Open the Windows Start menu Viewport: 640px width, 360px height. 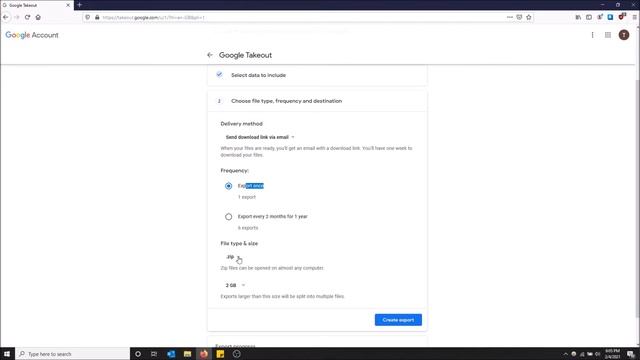pyautogui.click(x=7, y=354)
